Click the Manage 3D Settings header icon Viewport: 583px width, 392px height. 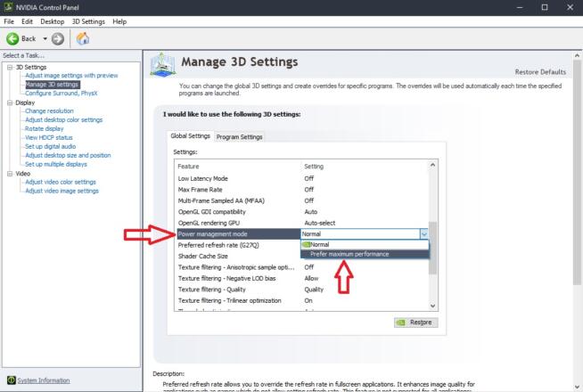(163, 65)
